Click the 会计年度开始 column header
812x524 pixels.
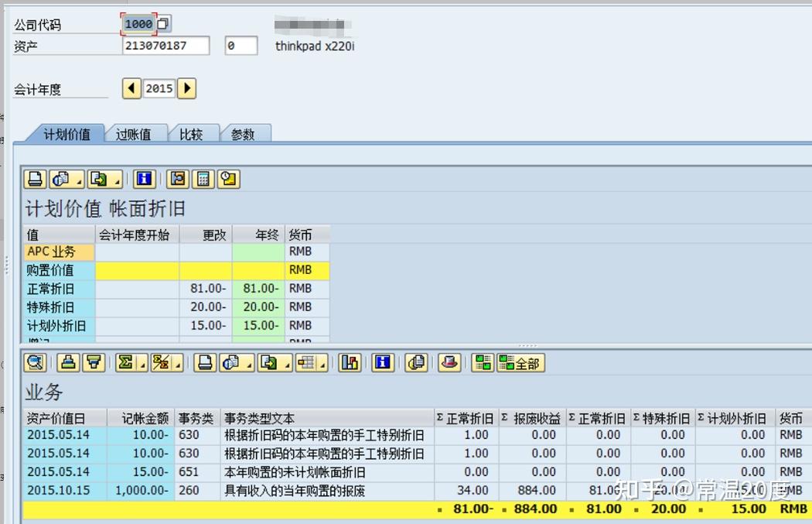coord(137,235)
